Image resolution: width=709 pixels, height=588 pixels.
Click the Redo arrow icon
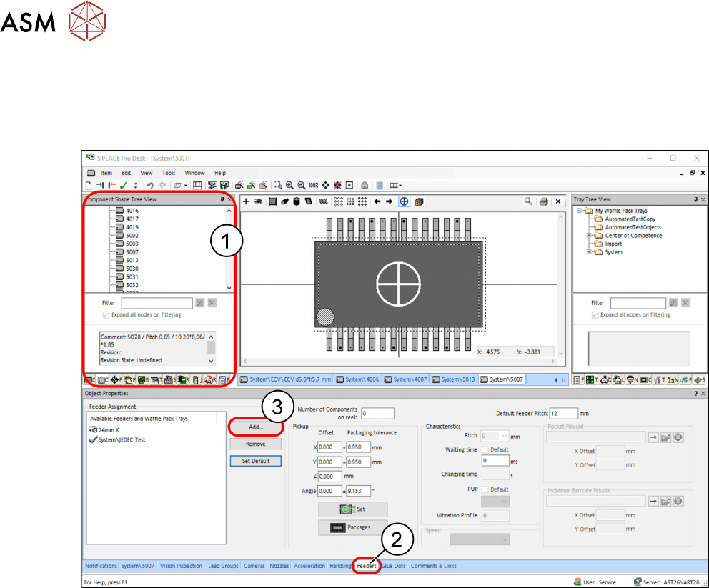163,185
